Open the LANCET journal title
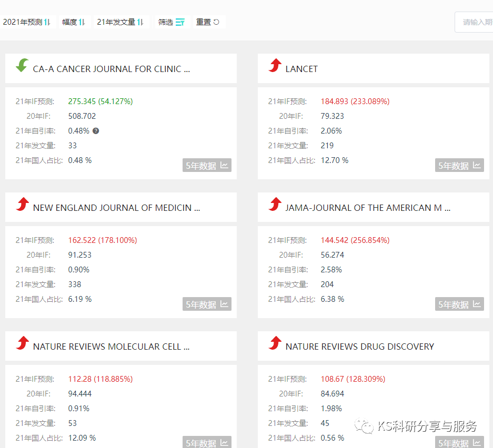The height and width of the screenshot is (448, 493). coord(301,69)
